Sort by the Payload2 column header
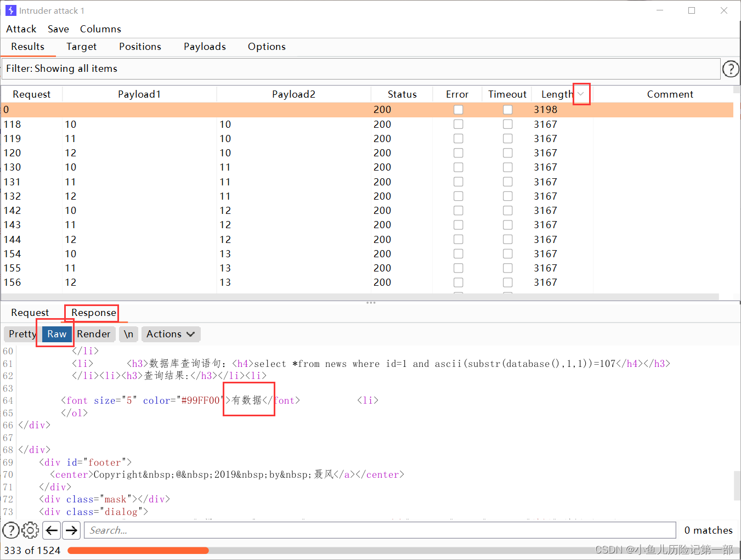 pos(294,94)
